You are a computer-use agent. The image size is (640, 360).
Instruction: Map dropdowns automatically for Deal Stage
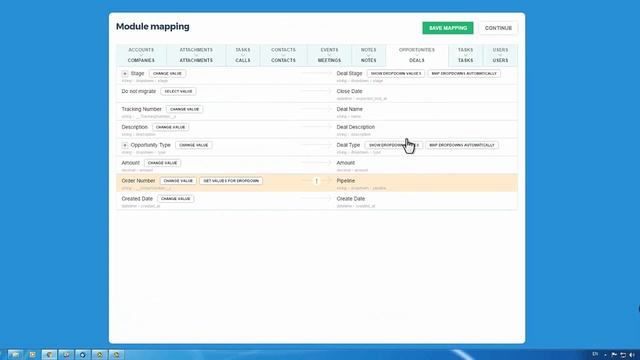point(464,73)
